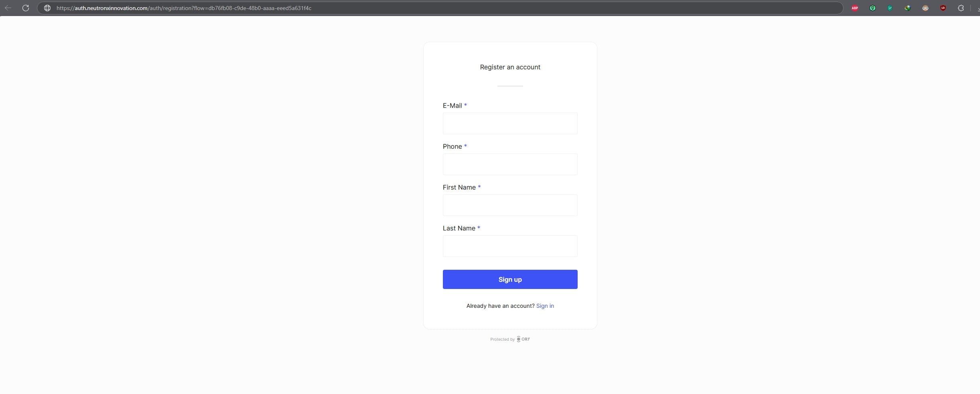The width and height of the screenshot is (980, 394).
Task: Click inside the Phone field
Action: (x=510, y=164)
